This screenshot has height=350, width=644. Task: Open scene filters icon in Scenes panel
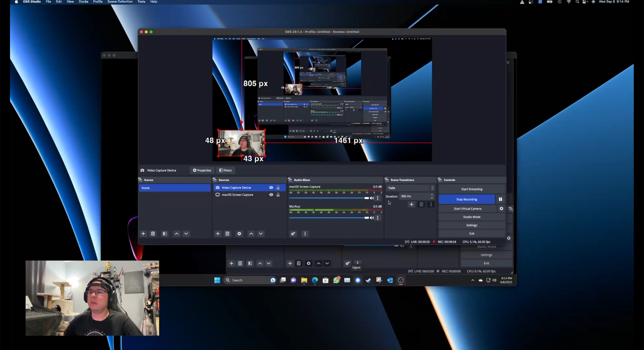coord(164,233)
